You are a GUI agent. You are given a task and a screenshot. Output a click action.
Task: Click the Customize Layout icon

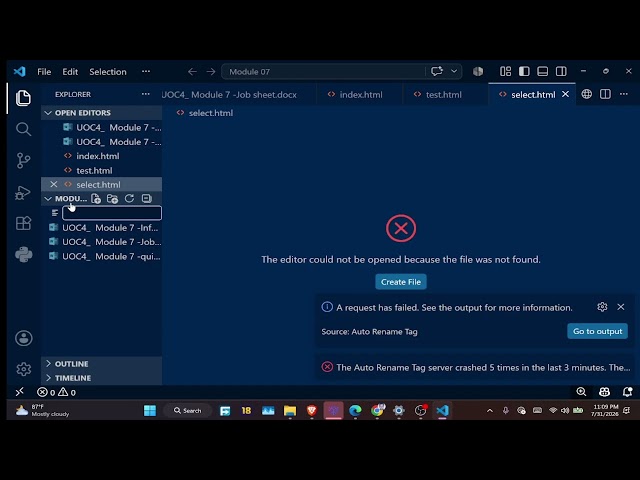505,71
